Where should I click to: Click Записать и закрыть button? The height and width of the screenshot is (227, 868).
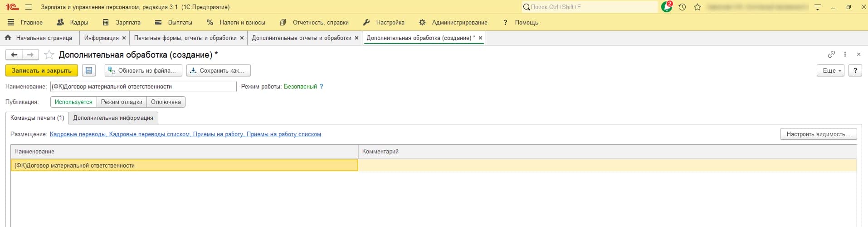[x=42, y=70]
